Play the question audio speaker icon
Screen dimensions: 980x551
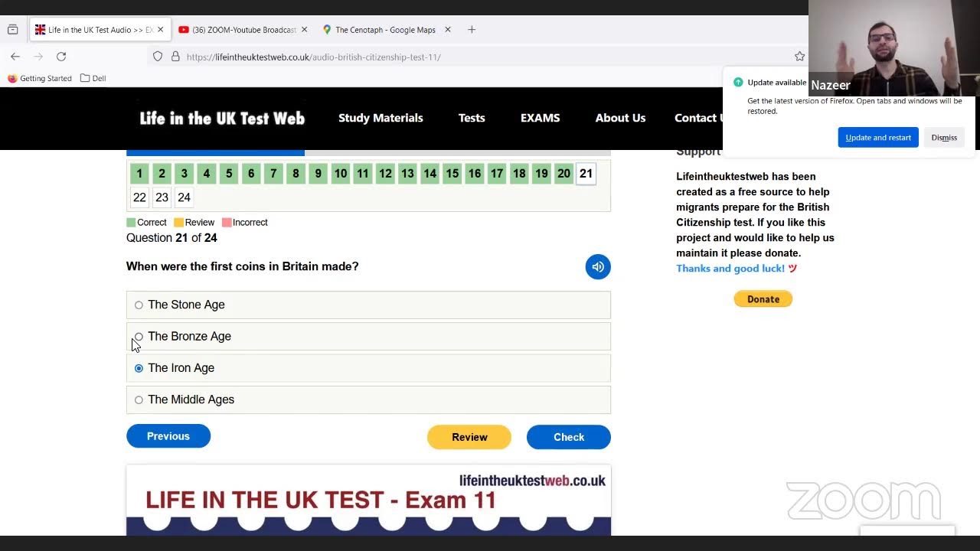coord(598,266)
